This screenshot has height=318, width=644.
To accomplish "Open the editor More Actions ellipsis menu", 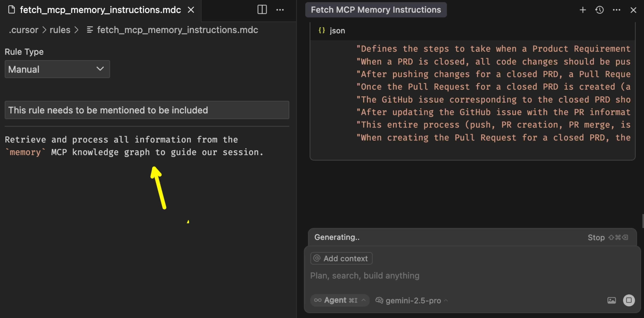I will 280,10.
